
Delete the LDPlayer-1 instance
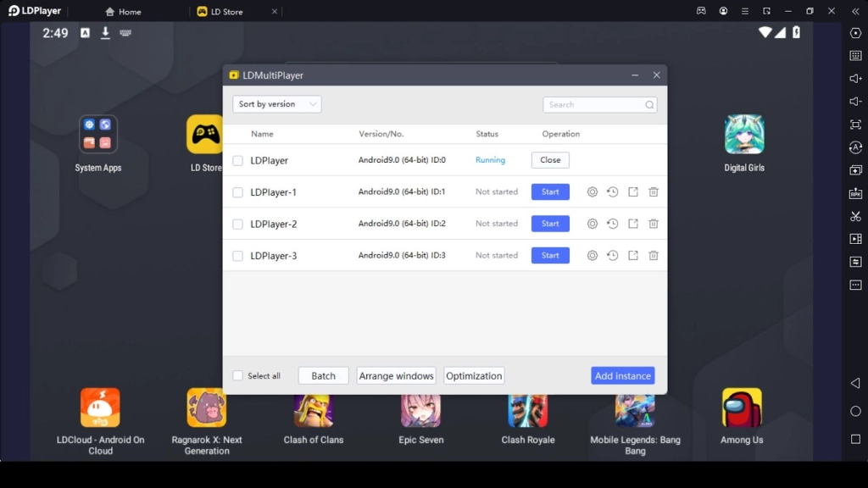[x=654, y=192]
